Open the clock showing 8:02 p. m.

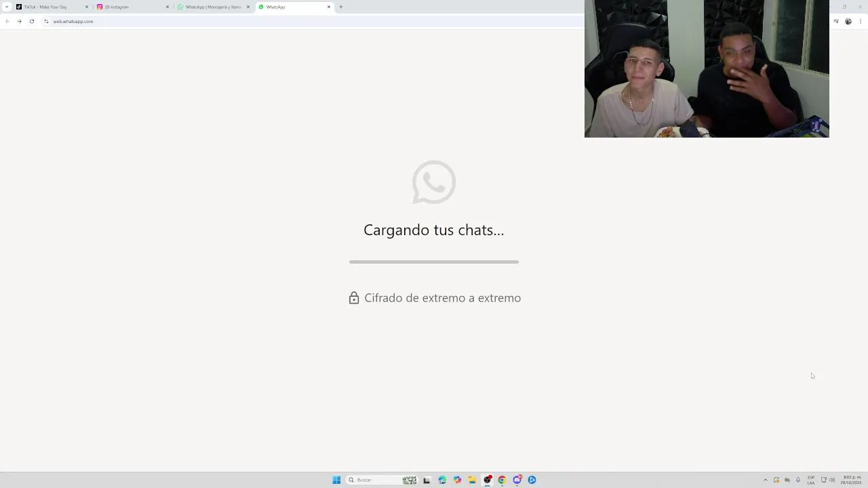(x=851, y=480)
